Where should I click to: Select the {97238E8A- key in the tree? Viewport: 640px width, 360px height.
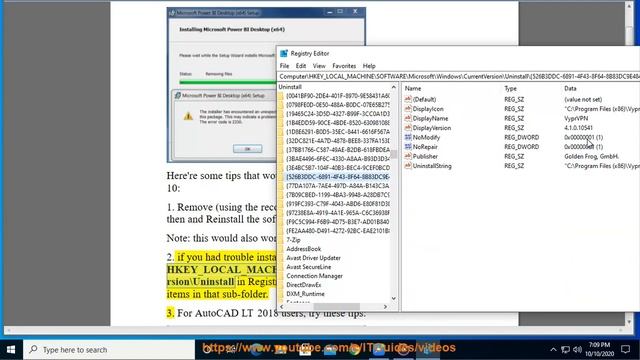[338, 213]
